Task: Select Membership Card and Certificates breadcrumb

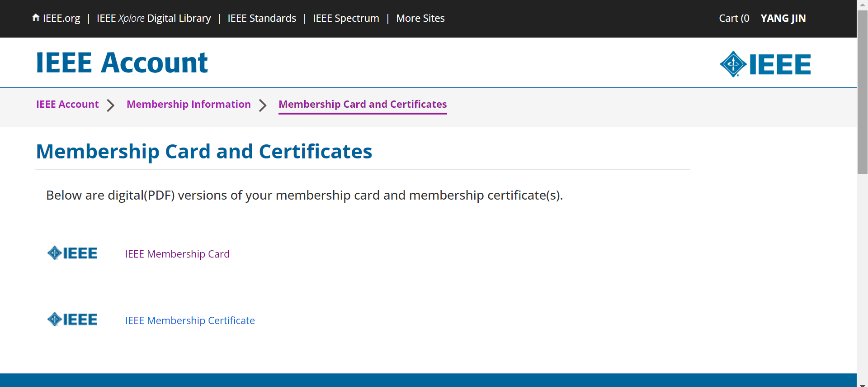Action: 363,104
